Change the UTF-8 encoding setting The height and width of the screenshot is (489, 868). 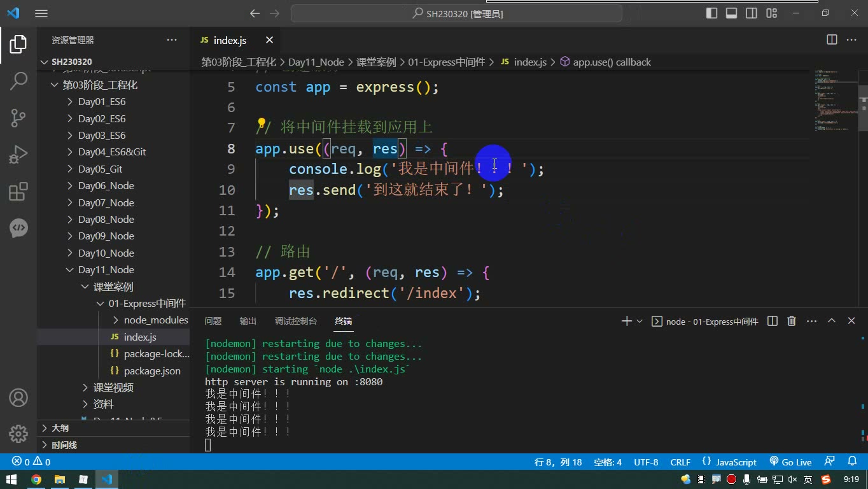646,462
